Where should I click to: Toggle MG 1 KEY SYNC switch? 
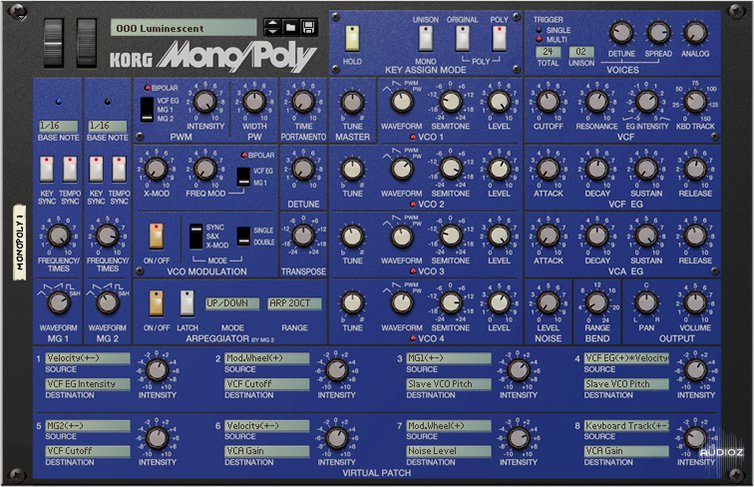47,169
